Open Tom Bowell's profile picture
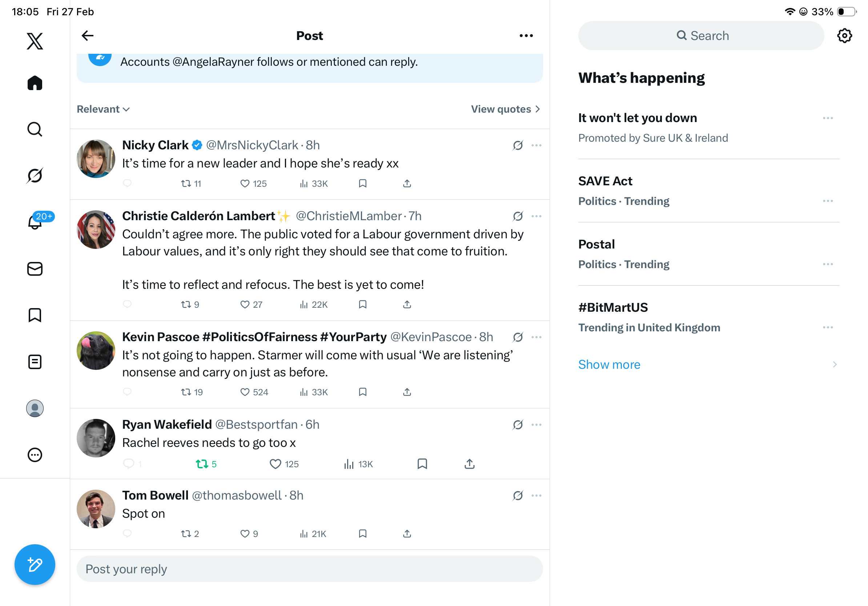The image size is (868, 606). point(96,509)
